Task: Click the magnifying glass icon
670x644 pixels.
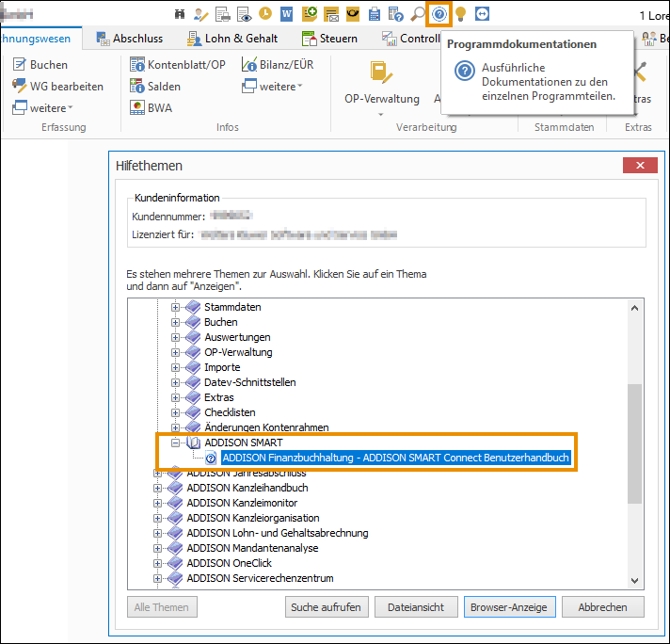Action: 418,14
